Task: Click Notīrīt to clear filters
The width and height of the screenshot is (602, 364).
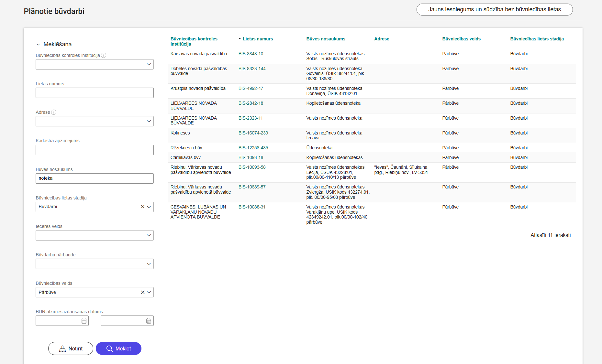Action: (x=71, y=348)
